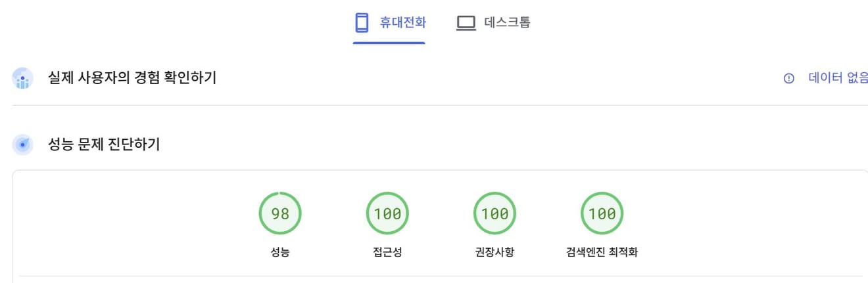Jump to the 성능 label under the 98 score

tap(280, 252)
